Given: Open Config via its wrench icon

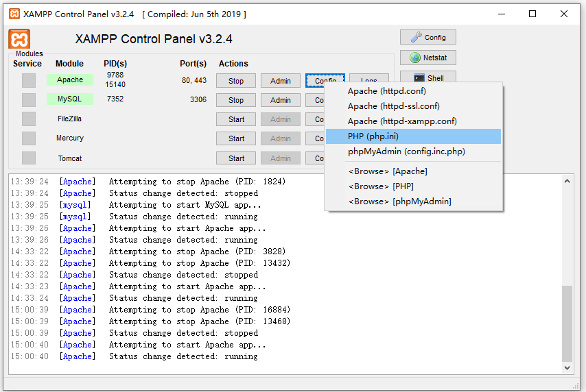Looking at the screenshot, I should pyautogui.click(x=416, y=37).
